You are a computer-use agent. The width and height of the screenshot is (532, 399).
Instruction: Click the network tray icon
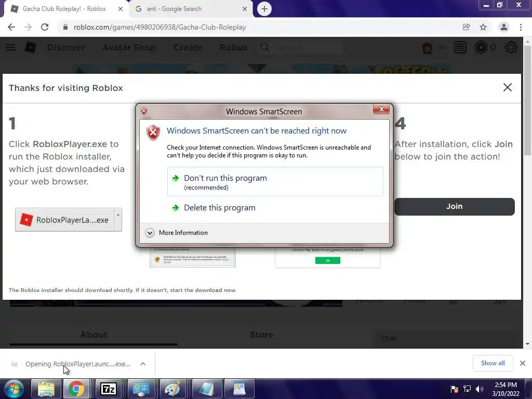coord(467,389)
